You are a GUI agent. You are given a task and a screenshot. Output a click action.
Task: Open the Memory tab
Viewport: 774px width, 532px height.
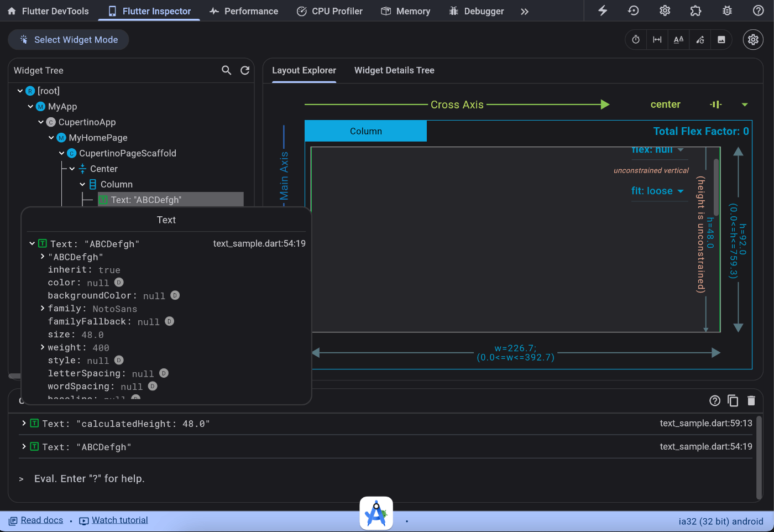coord(405,11)
